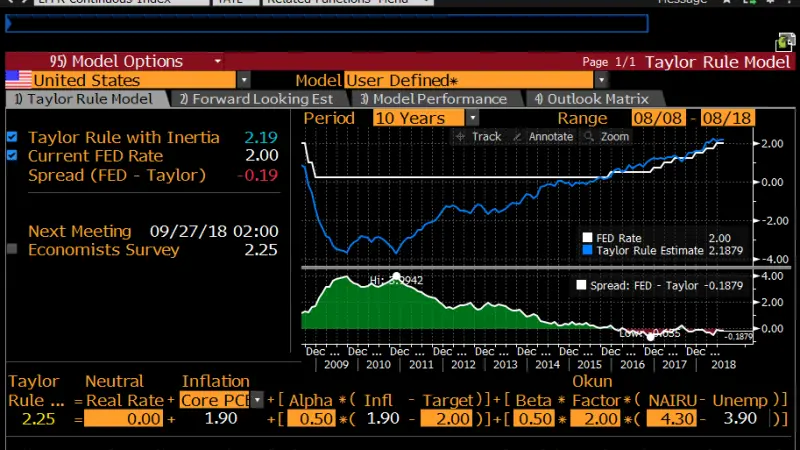Click the Spread FED - Taylor legend swatch

[x=581, y=285]
